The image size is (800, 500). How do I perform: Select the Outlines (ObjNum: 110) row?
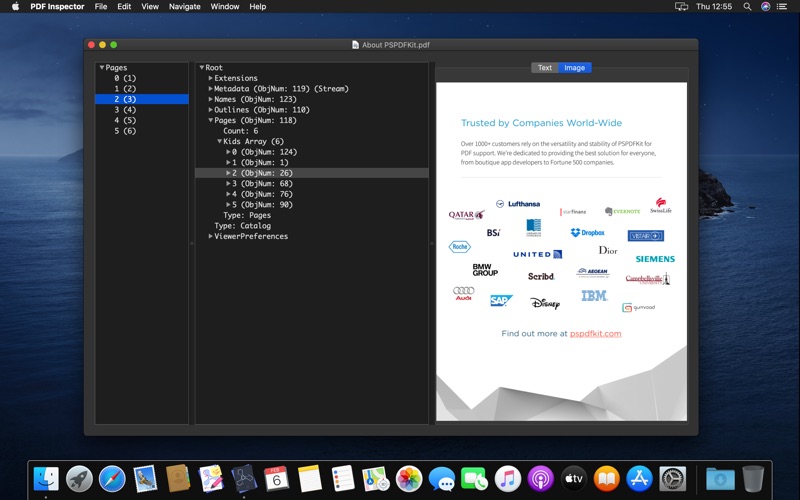312,110
